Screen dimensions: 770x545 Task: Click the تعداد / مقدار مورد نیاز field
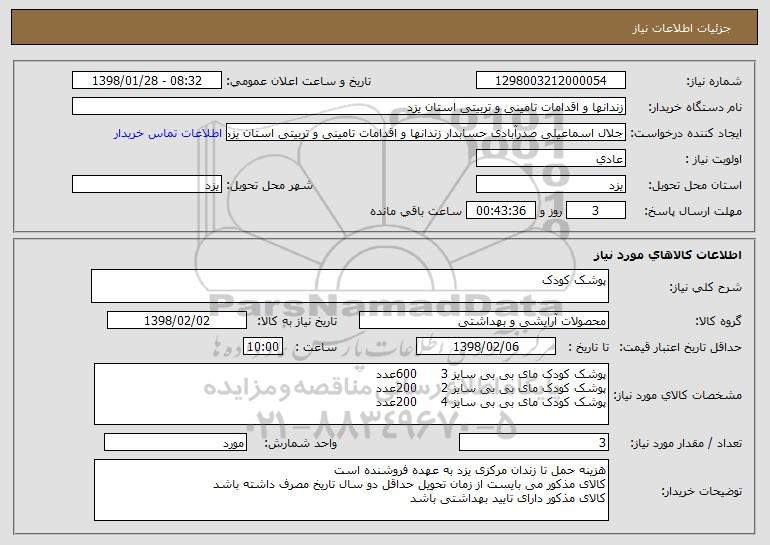[534, 442]
